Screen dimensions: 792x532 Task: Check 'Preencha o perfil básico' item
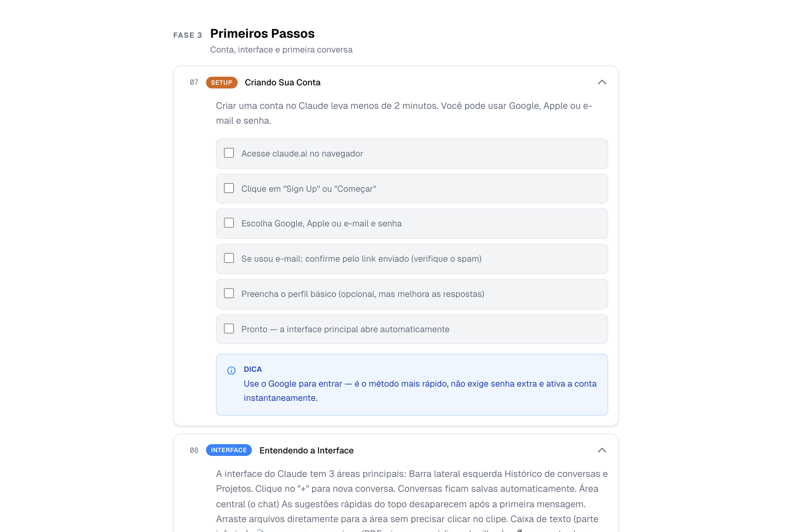click(x=229, y=293)
